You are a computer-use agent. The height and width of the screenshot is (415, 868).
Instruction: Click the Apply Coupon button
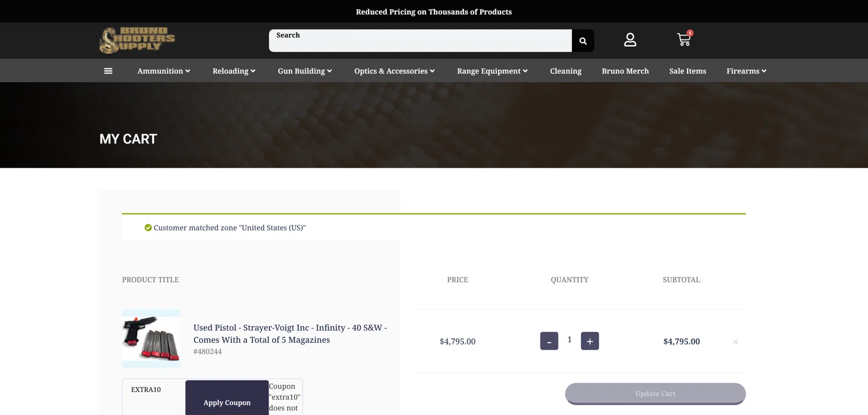(227, 398)
